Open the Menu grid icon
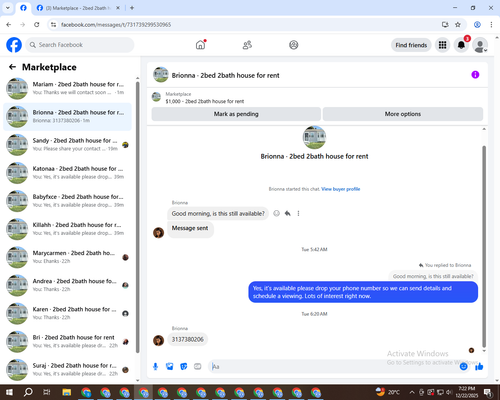500x400 pixels. pyautogui.click(x=442, y=45)
